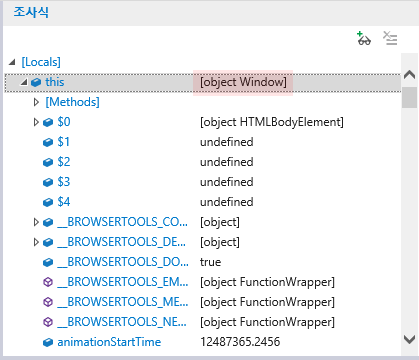Click the cube icon next to this
Viewport: 419px width, 360px height.
36,82
